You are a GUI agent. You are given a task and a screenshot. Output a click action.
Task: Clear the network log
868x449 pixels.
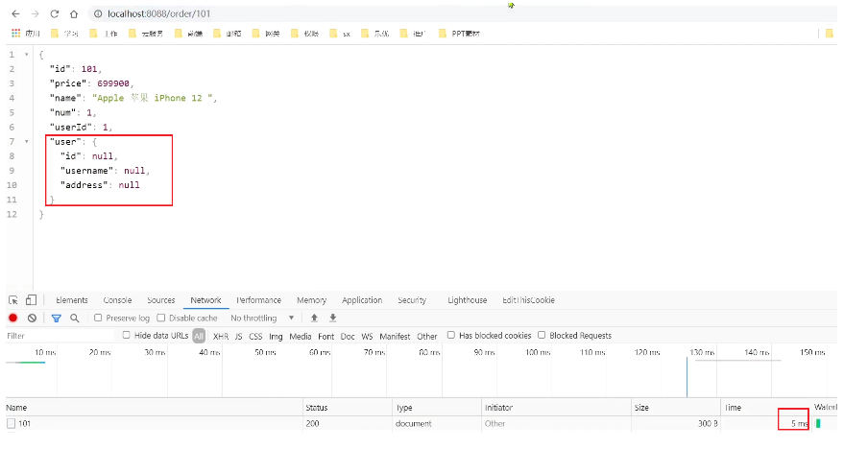pos(32,318)
